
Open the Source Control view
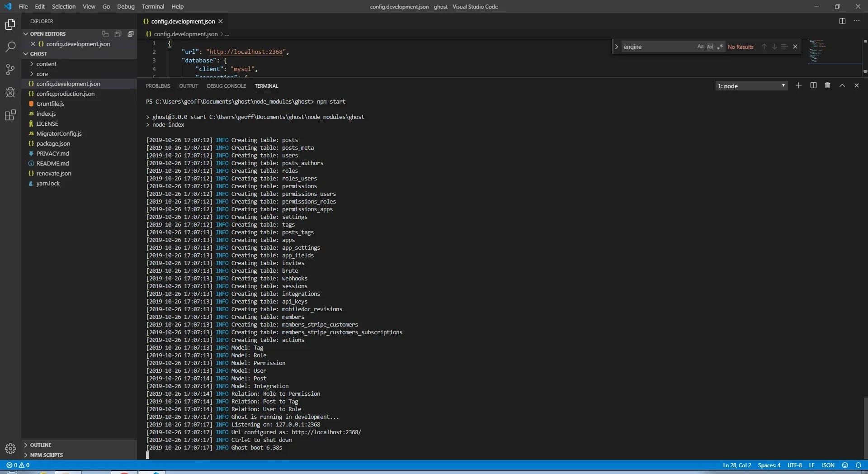click(x=10, y=70)
